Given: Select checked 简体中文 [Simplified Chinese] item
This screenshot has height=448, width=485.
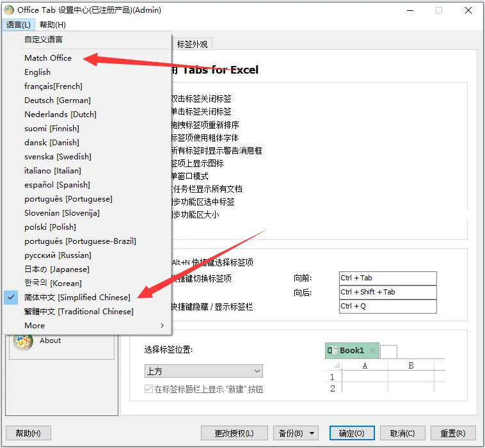Looking at the screenshot, I should [x=77, y=298].
